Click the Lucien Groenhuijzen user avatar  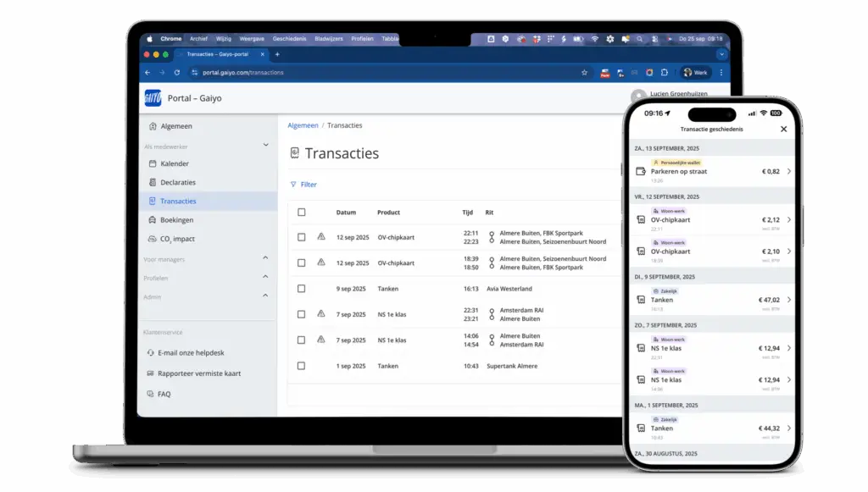[x=638, y=95]
